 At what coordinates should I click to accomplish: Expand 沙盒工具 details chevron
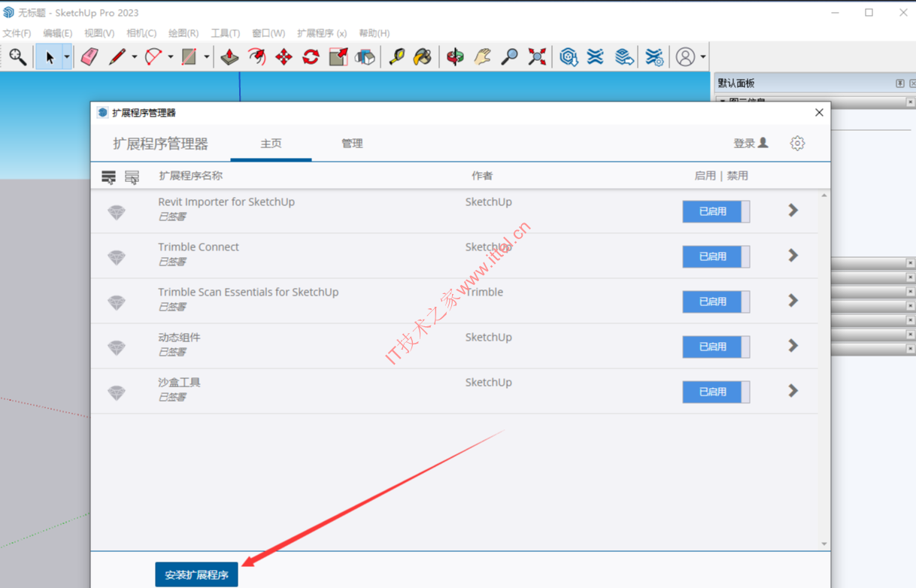(793, 391)
